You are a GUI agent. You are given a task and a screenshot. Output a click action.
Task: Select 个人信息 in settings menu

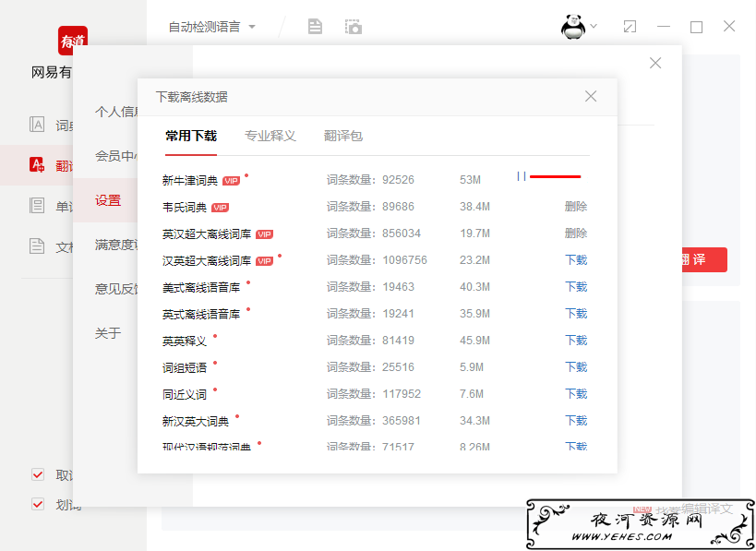click(116, 112)
